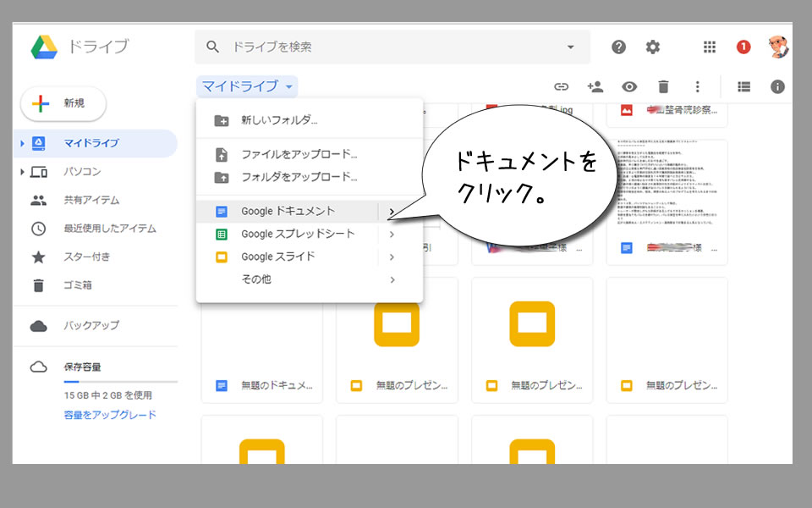Click the green Sheets icon in menu

coord(221,235)
